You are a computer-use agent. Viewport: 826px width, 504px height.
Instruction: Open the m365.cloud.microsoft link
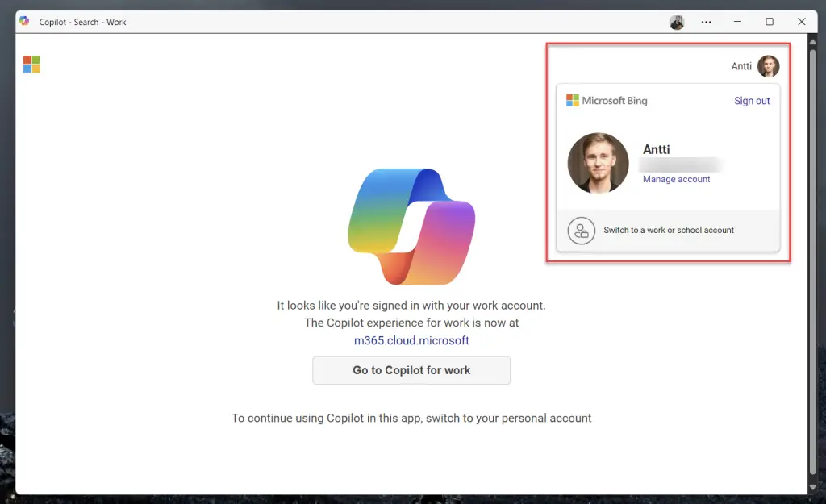click(411, 340)
